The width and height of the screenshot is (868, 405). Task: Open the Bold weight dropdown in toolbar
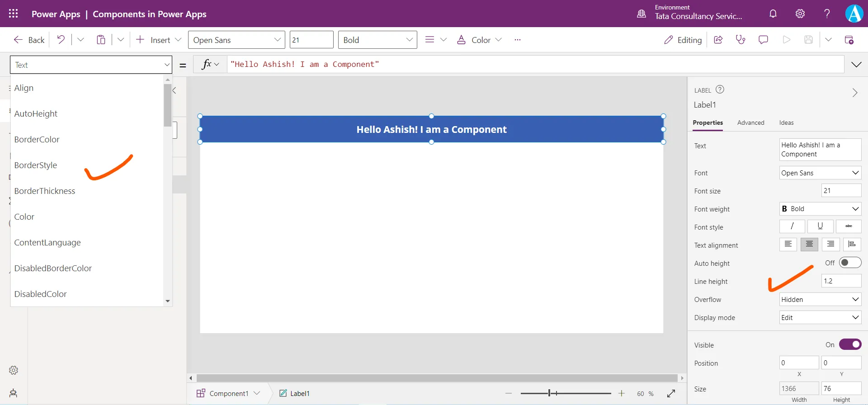click(377, 40)
